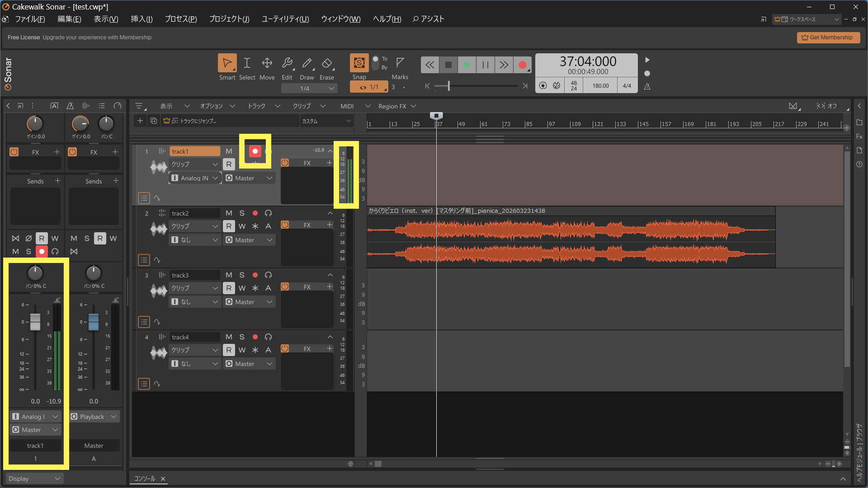Open take lanes for track1
868x488 pixels.
tap(144, 198)
